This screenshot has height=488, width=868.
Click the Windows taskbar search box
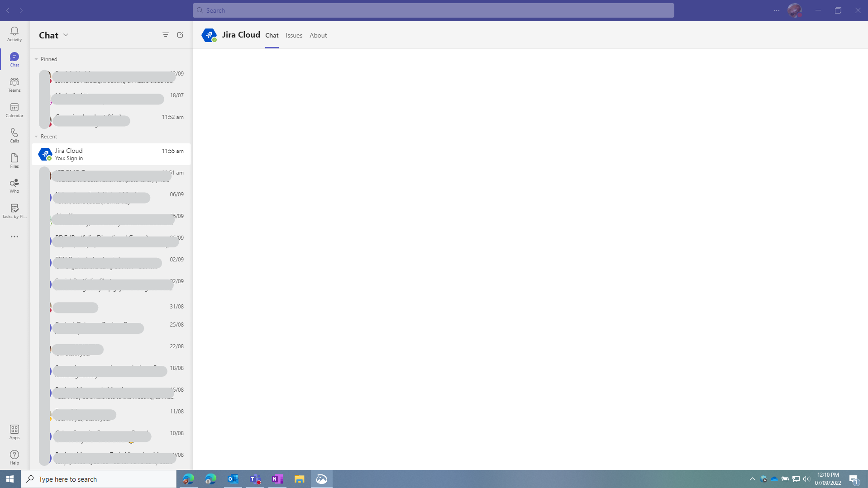[x=99, y=479]
